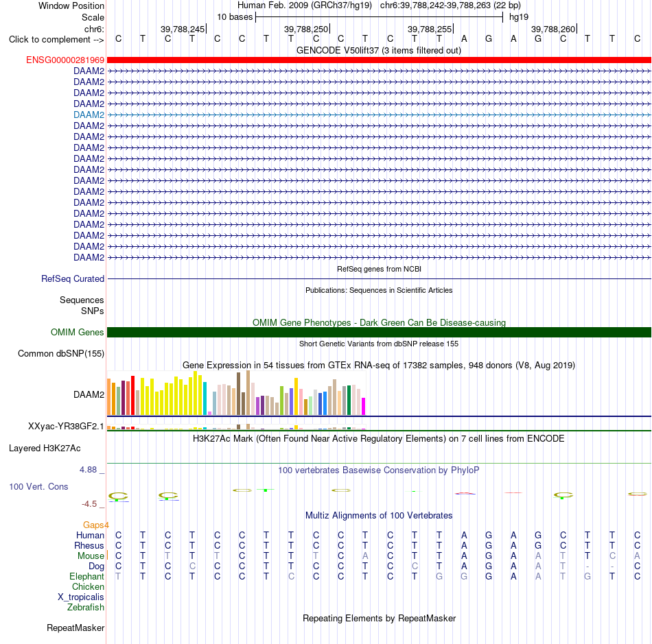The width and height of the screenshot is (652, 644).
Task: Click the Sequences track label
Action: pyautogui.click(x=82, y=300)
